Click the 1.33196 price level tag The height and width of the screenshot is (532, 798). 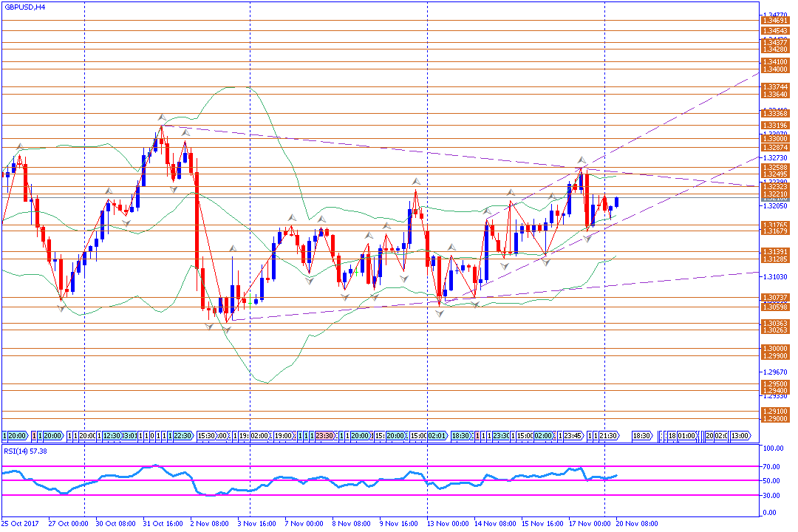click(775, 125)
